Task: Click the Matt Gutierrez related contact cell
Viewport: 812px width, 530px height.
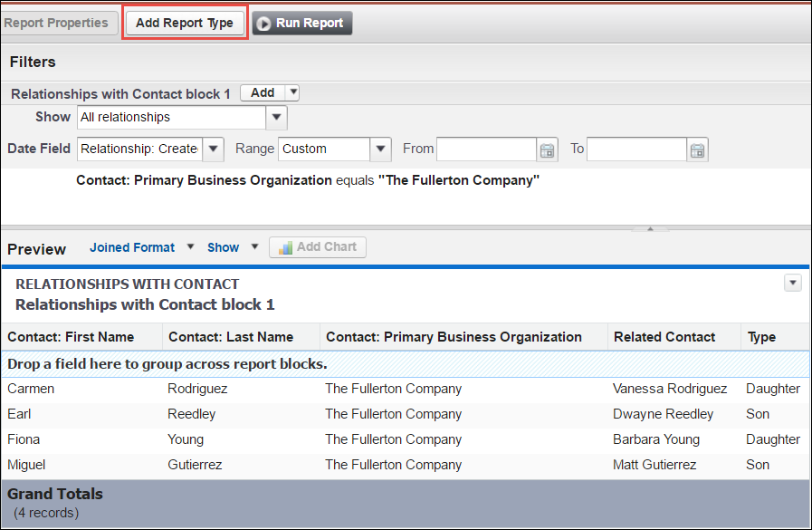Action: point(654,465)
